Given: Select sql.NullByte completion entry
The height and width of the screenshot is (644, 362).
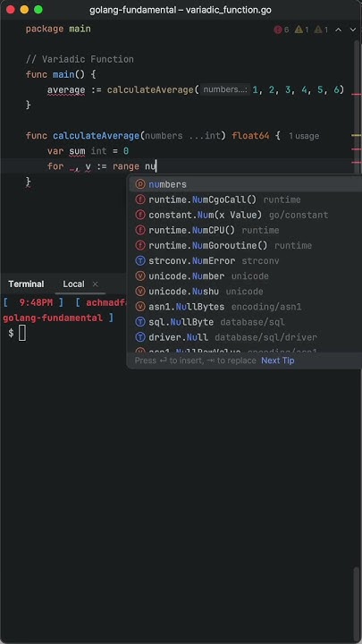Looking at the screenshot, I should (x=246, y=322).
